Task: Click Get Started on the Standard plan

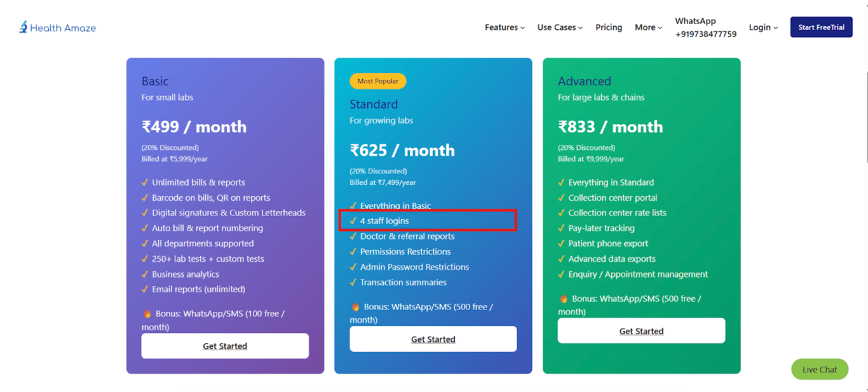Action: pos(433,339)
